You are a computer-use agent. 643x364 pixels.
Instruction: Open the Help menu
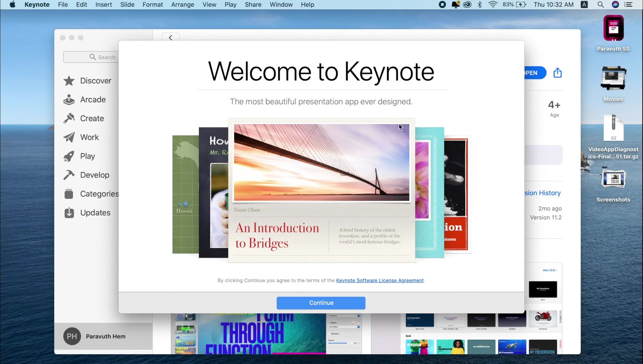click(x=307, y=5)
